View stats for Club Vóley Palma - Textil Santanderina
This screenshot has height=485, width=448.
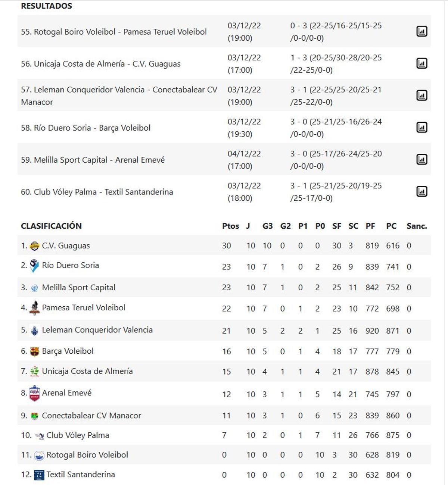click(422, 192)
